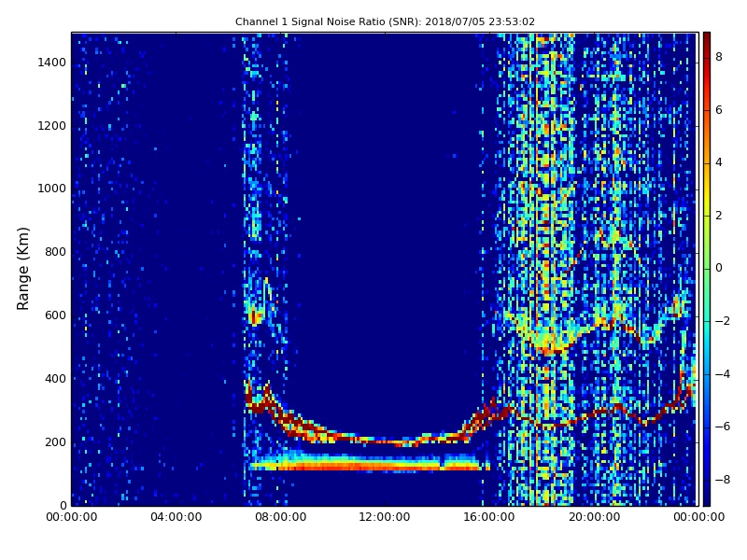747x560 pixels.
Task: Click the 800 range tick label
Action: 55,252
